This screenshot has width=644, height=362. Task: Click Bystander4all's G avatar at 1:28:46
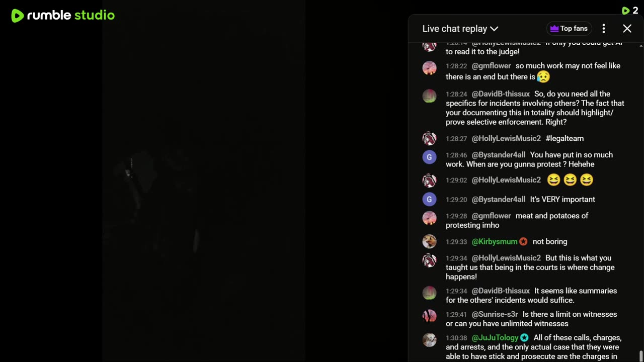pyautogui.click(x=429, y=157)
